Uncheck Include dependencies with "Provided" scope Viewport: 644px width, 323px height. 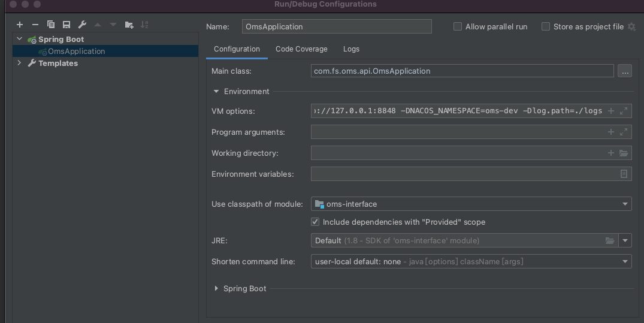[315, 222]
